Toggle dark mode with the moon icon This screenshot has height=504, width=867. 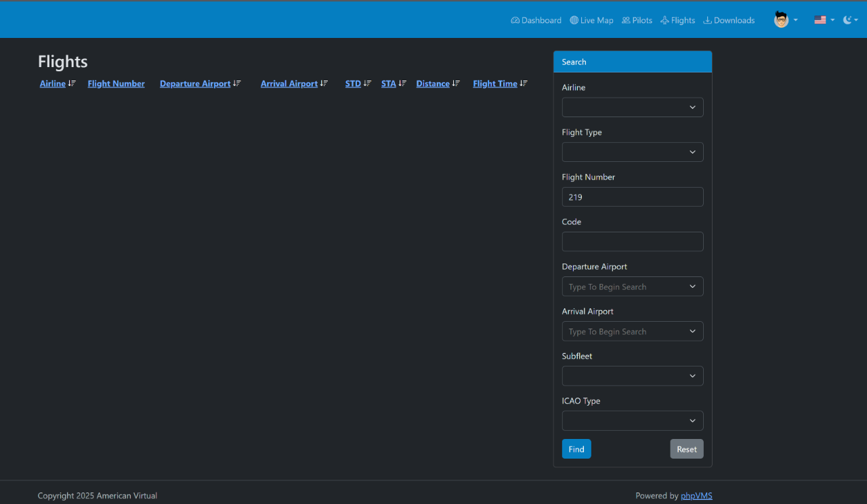(847, 20)
